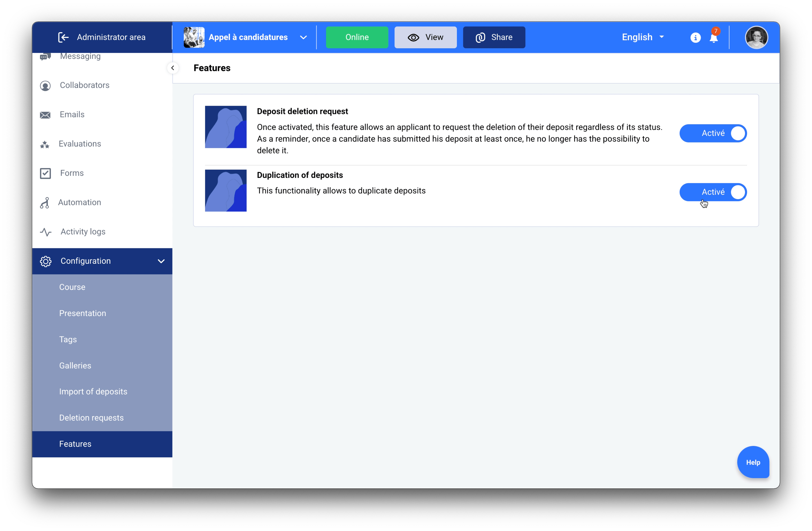
Task: Collapse the Configuration menu chevron
Action: [x=161, y=261]
